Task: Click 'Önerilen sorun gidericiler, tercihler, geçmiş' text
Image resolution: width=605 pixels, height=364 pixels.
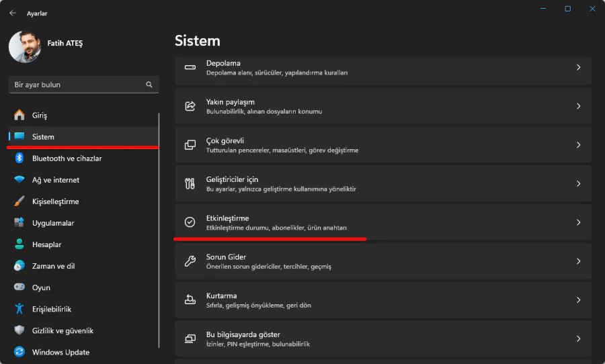Action: click(268, 267)
